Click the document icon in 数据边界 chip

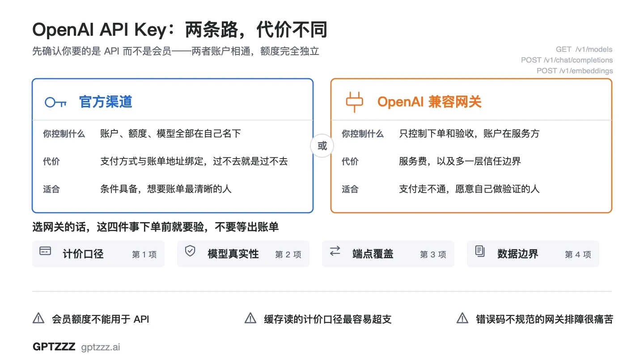(480, 251)
